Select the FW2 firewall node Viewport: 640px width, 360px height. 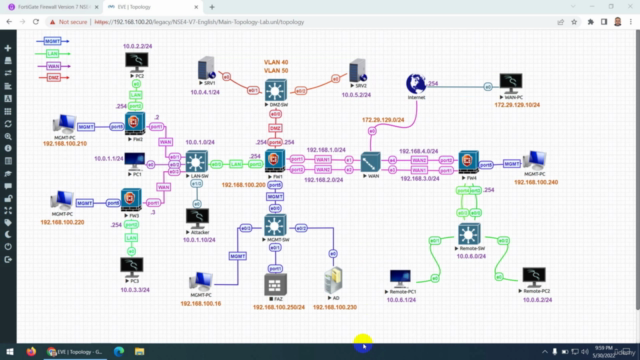[x=135, y=123]
